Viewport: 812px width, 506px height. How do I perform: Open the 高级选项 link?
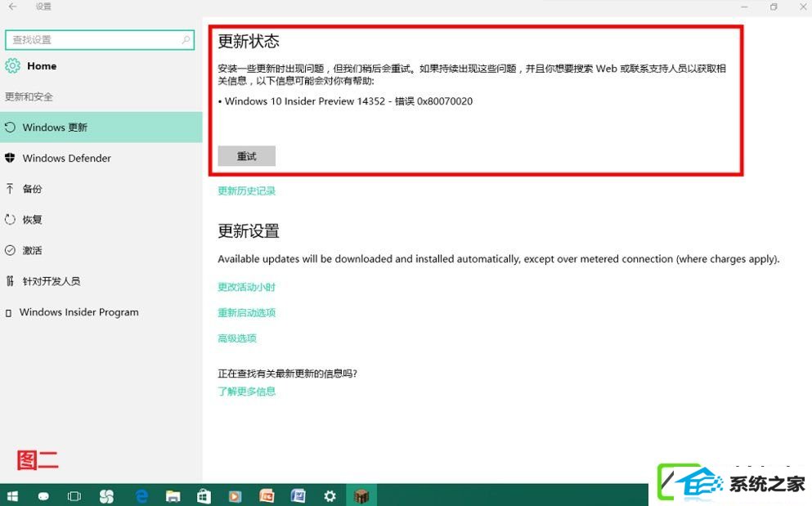tap(237, 338)
